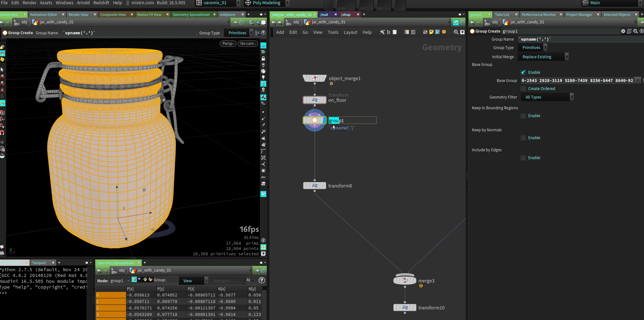The width and height of the screenshot is (644, 320).
Task: Open the Group Type dropdown set to Primitives
Action: coord(532,47)
